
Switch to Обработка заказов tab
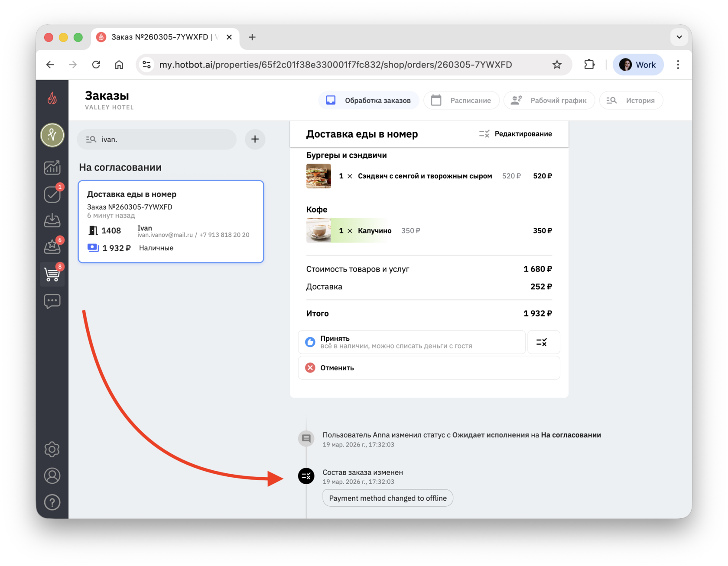click(369, 100)
